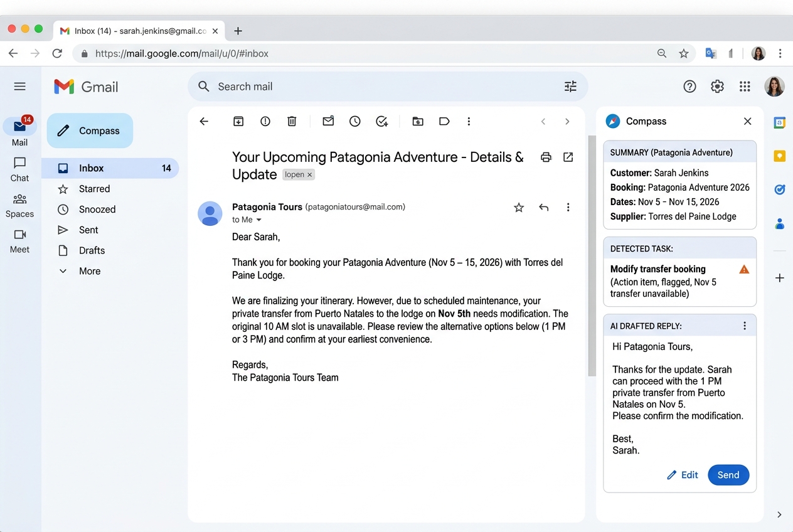Click the browser address bar URL
Screen dimensions: 793x532
point(182,54)
